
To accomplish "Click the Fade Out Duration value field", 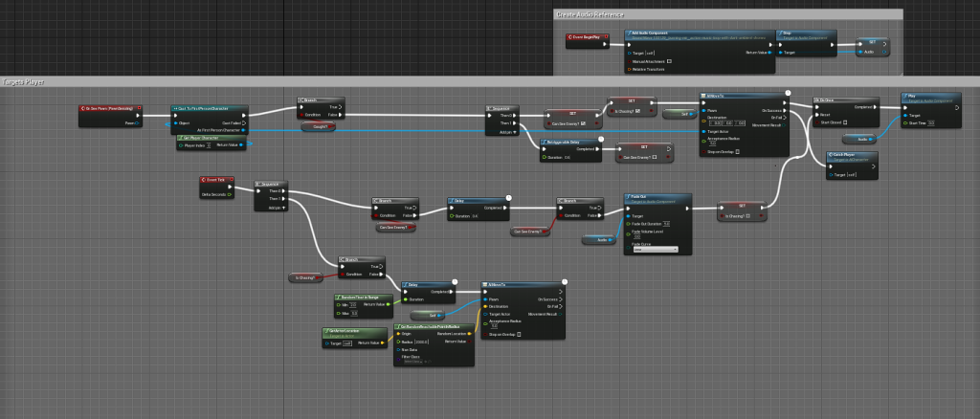I will [x=667, y=224].
